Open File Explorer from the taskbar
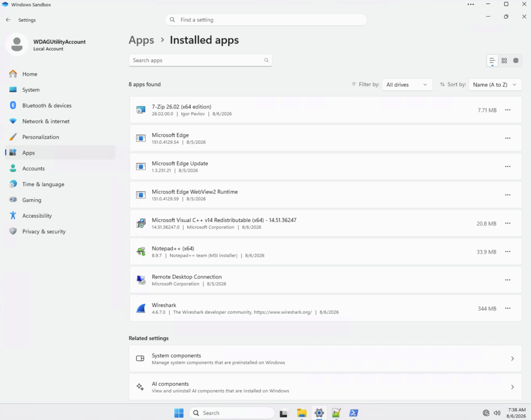Screen dimensions: 531x420 302,413
